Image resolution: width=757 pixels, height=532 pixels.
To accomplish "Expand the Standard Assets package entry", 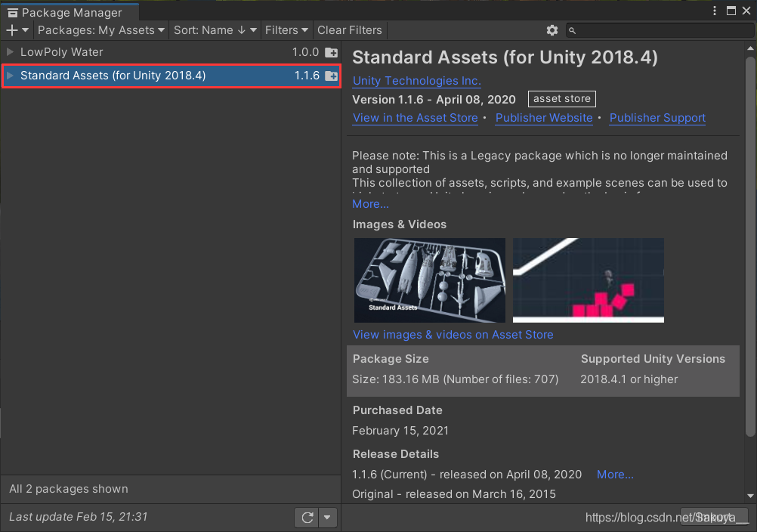I will click(10, 76).
